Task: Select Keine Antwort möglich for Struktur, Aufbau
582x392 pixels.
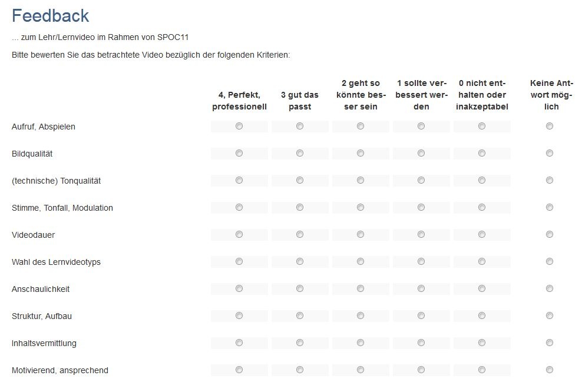Action: (550, 315)
